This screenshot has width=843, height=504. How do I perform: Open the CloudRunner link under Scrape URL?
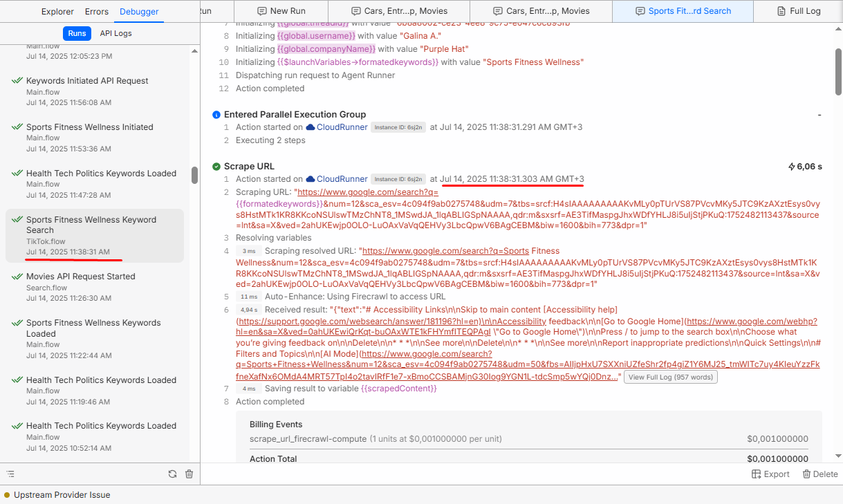tap(342, 179)
